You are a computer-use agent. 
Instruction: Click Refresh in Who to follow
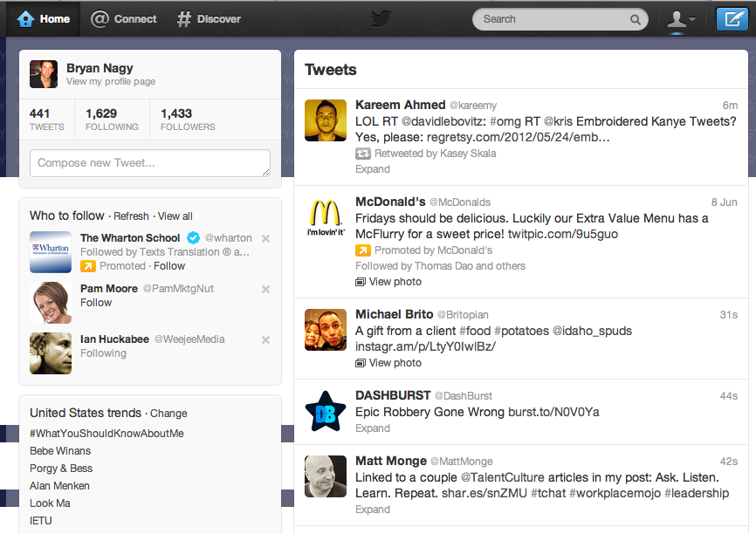131,216
